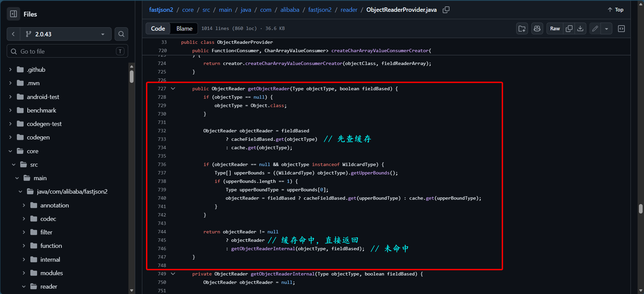Expand the android-test folder
The width and height of the screenshot is (644, 294).
[10, 97]
